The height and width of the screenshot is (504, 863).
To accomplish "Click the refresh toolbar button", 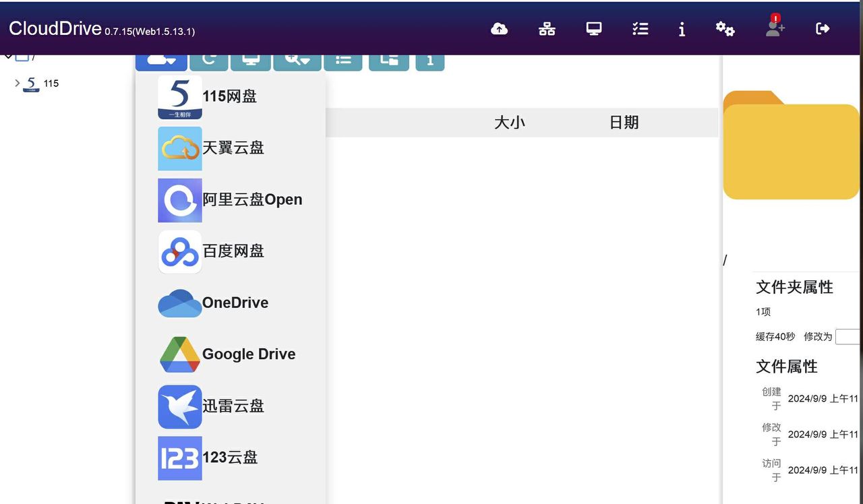I will click(209, 62).
